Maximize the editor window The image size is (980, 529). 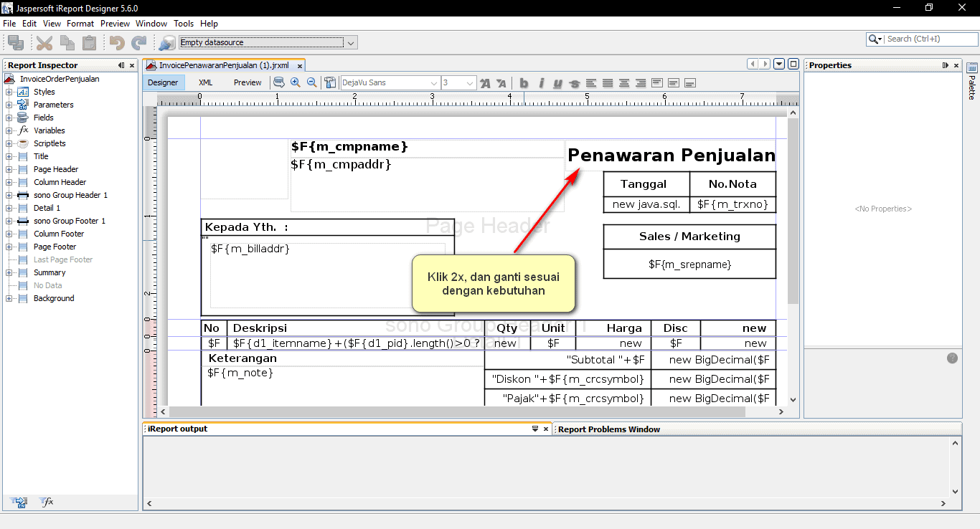click(x=793, y=64)
